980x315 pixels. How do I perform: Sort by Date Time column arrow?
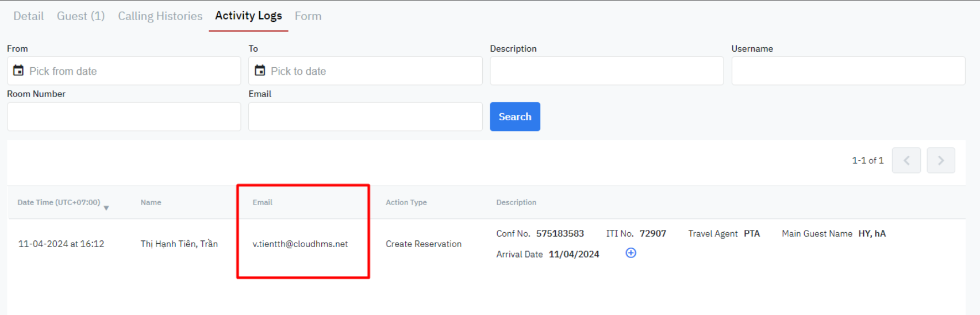[x=106, y=208]
